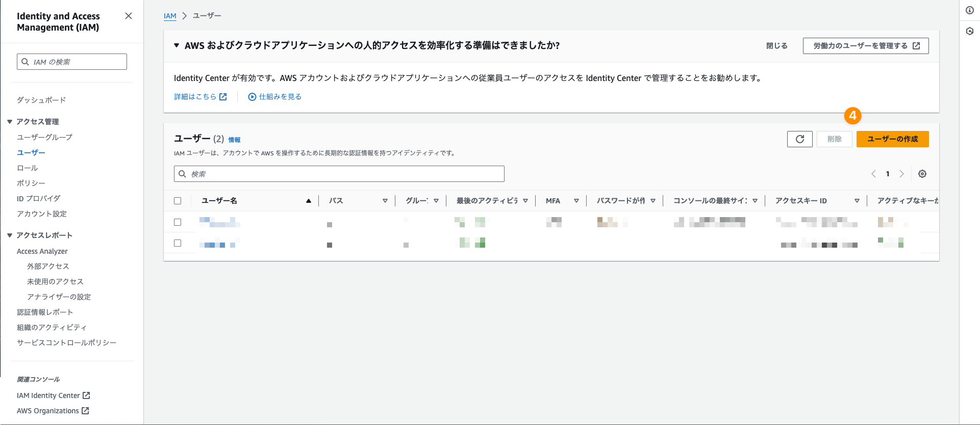The height and width of the screenshot is (425, 980).
Task: Toggle the select-all users checkbox
Action: (178, 201)
